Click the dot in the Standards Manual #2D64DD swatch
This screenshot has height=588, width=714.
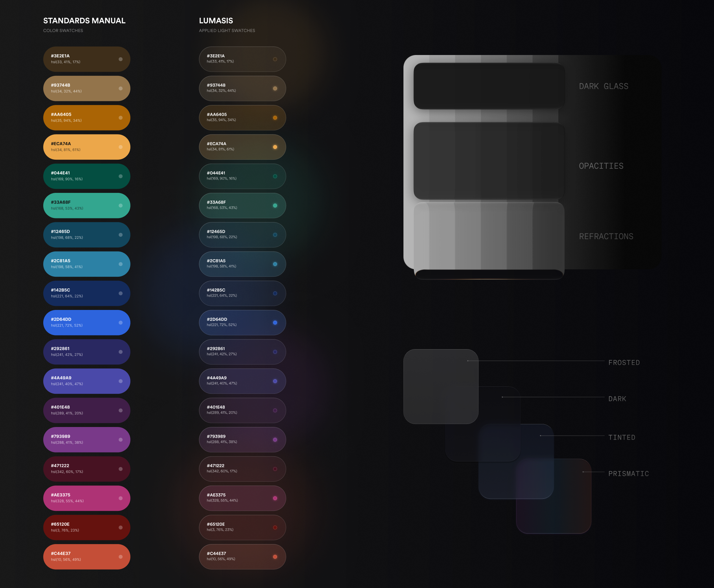[x=121, y=323]
